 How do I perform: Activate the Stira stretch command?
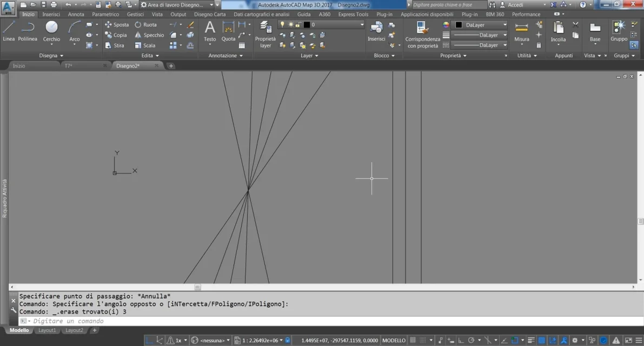(115, 45)
